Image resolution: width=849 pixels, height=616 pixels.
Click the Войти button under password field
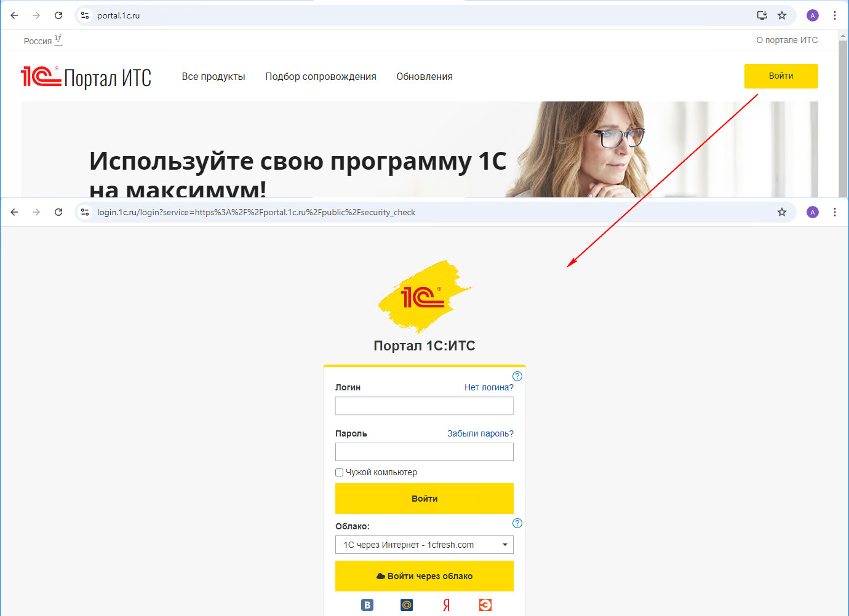(424, 499)
